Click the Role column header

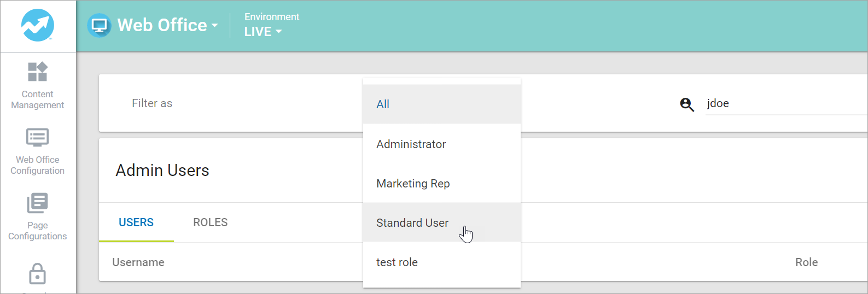806,262
